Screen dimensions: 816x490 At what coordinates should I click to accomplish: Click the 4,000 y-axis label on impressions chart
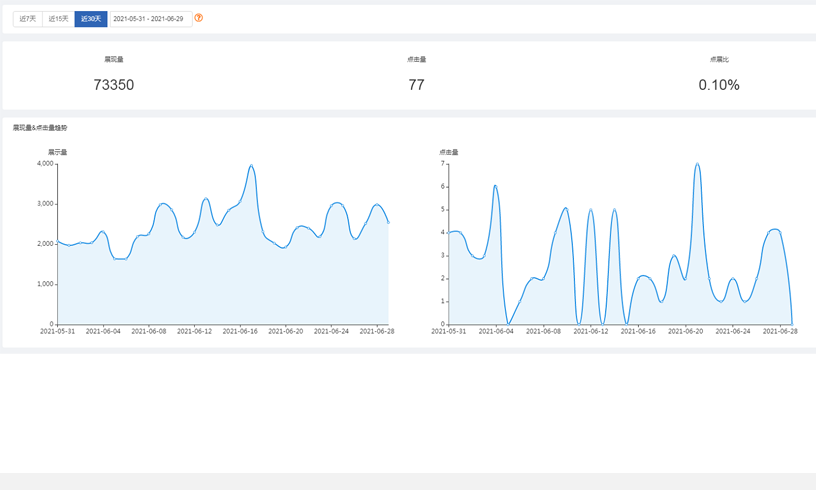[x=45, y=163]
